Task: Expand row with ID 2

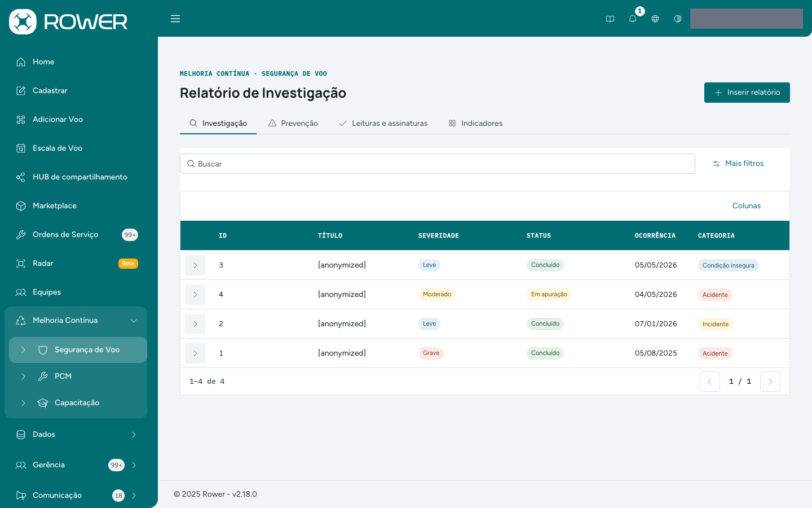Action: point(195,324)
